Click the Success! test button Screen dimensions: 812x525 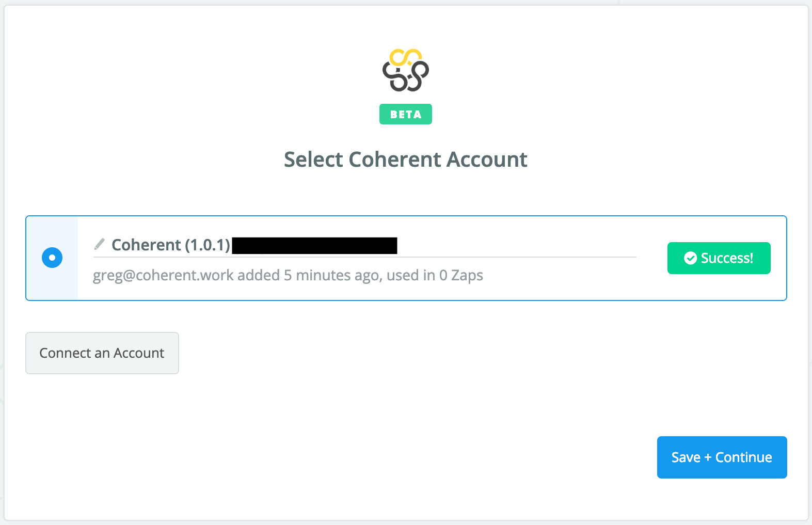pos(719,258)
